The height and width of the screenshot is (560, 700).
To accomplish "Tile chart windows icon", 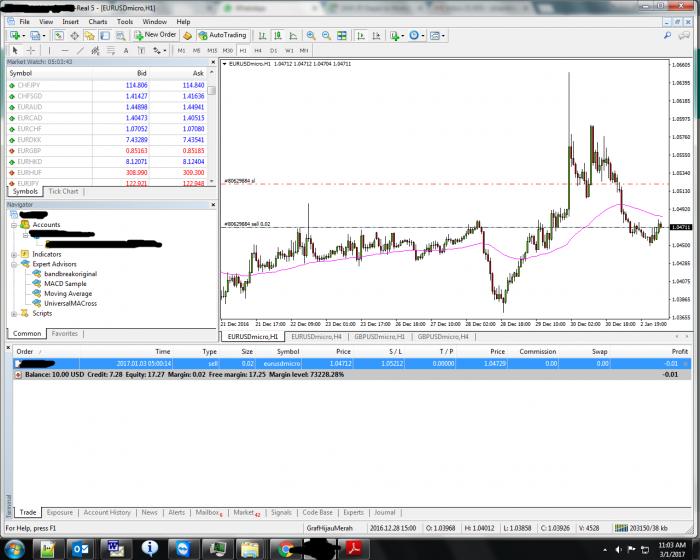I will 342,35.
